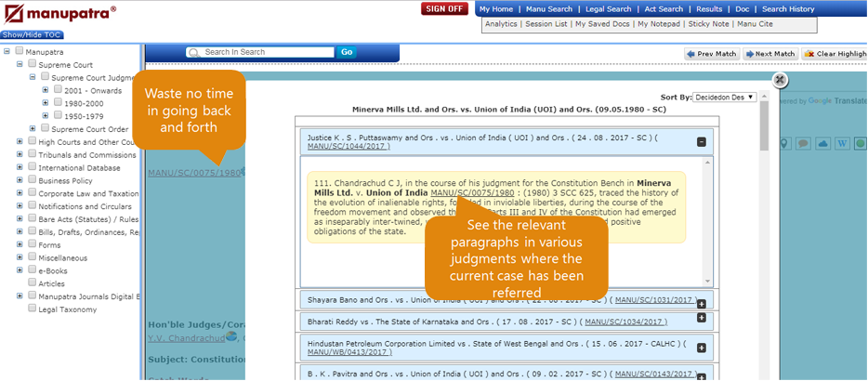
Task: Check the 2001 - Onwards checkbox
Action: 59,89
